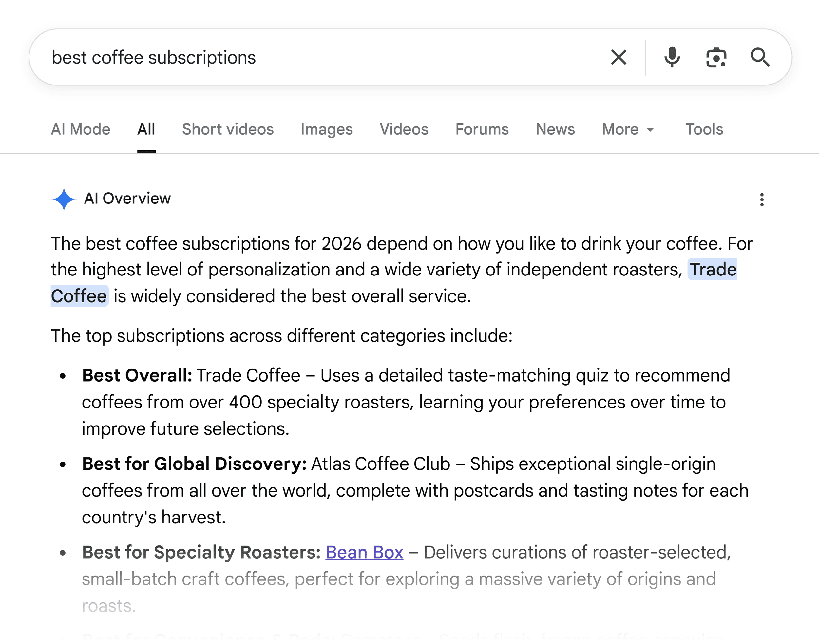Switch to AI Mode tab
819x644 pixels.
[80, 129]
